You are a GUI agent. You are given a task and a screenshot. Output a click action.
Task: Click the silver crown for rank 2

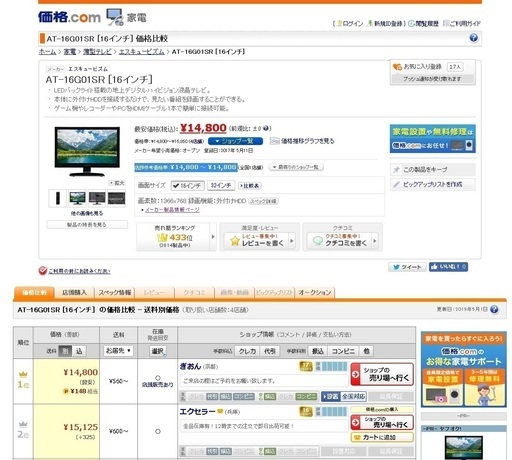[x=23, y=424]
